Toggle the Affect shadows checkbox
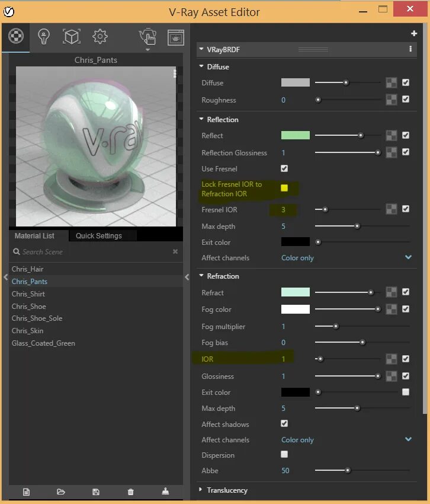Screen dimensions: 430x504 [284, 423]
